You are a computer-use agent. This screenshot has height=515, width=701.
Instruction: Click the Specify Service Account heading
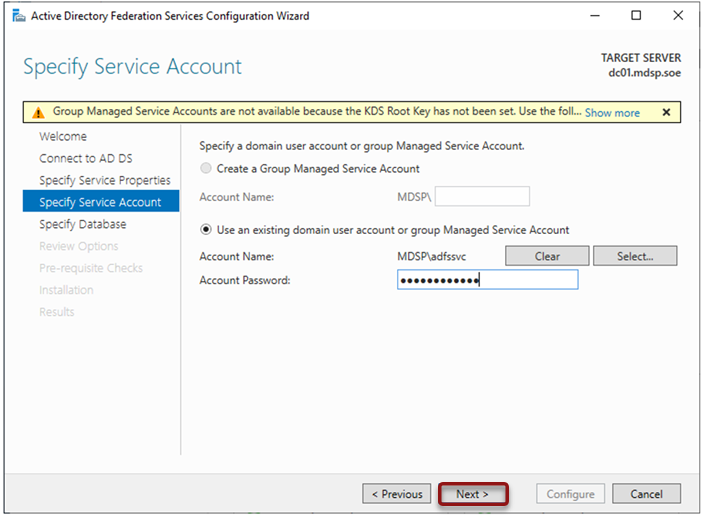click(132, 67)
